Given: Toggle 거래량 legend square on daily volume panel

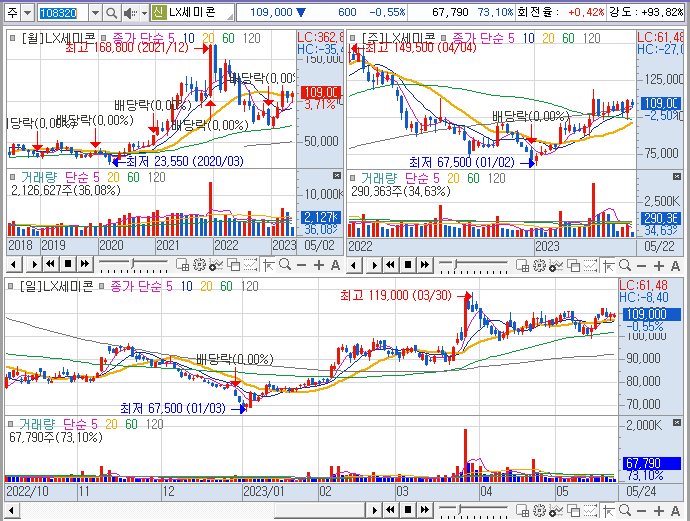Looking at the screenshot, I should (x=11, y=424).
